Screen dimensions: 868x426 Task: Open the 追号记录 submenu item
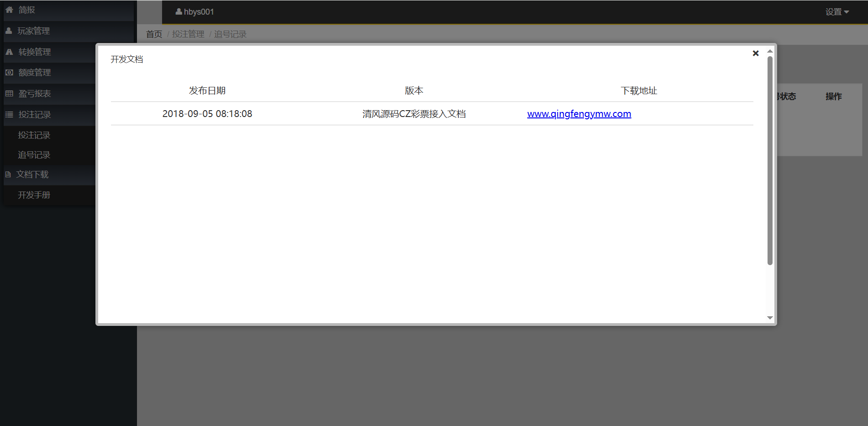pyautogui.click(x=34, y=155)
